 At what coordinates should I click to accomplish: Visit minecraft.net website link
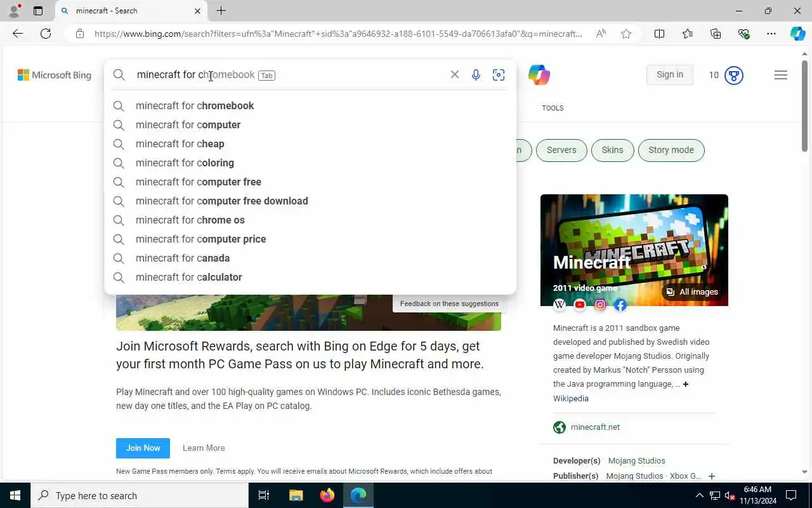(x=595, y=427)
